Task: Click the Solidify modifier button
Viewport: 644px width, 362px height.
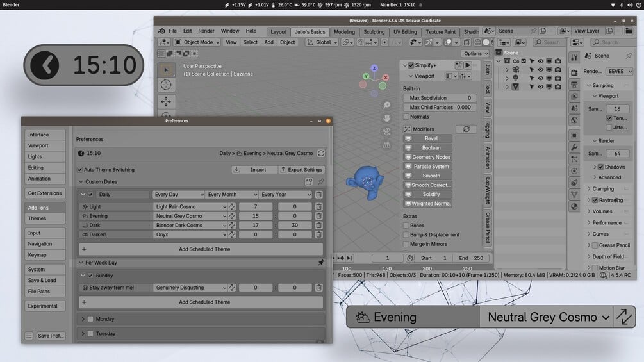Action: click(427, 194)
